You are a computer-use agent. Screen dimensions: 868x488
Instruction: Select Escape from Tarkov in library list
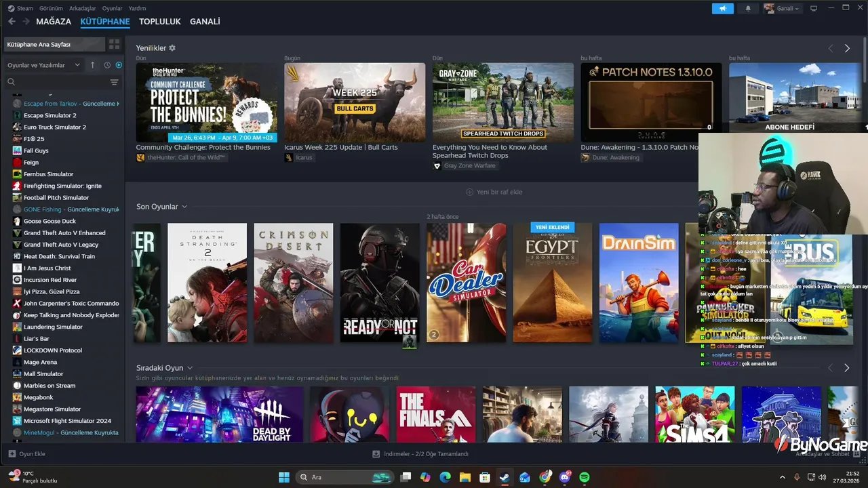(x=66, y=104)
